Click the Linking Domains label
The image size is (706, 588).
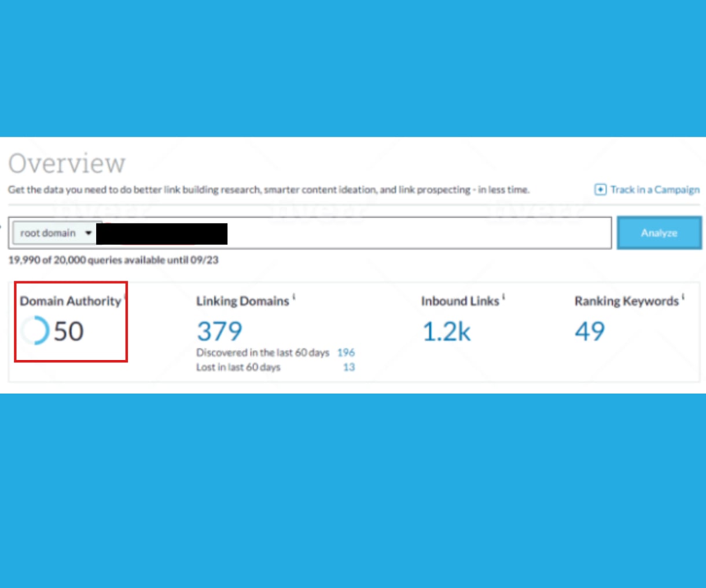[242, 301]
